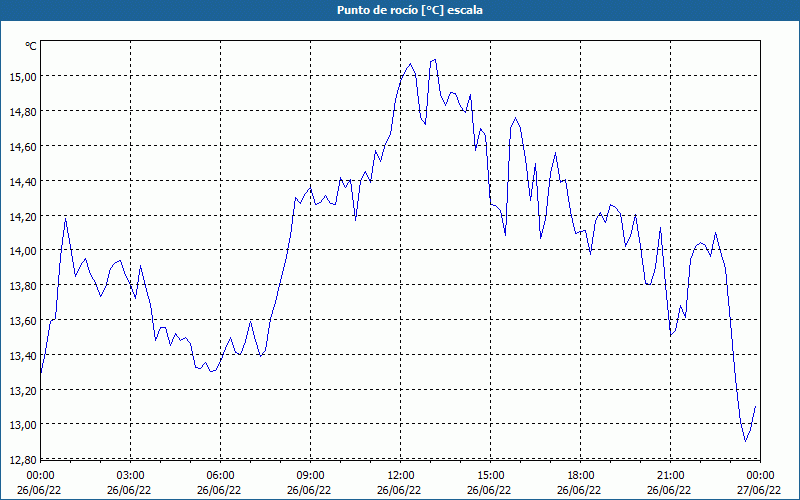
Task: Click the "15:00" x-axis time
Action: (491, 476)
